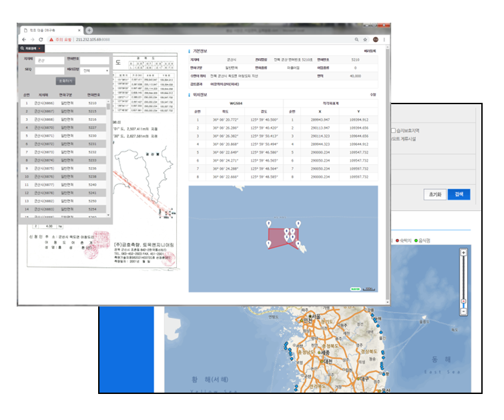
Task: Focus the 지자체 input containing 군산
Action: (50, 60)
